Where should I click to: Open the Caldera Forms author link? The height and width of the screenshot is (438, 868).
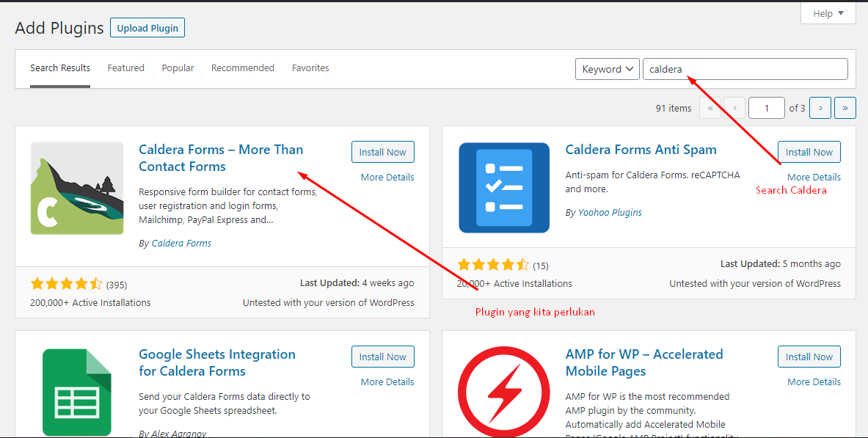click(181, 243)
